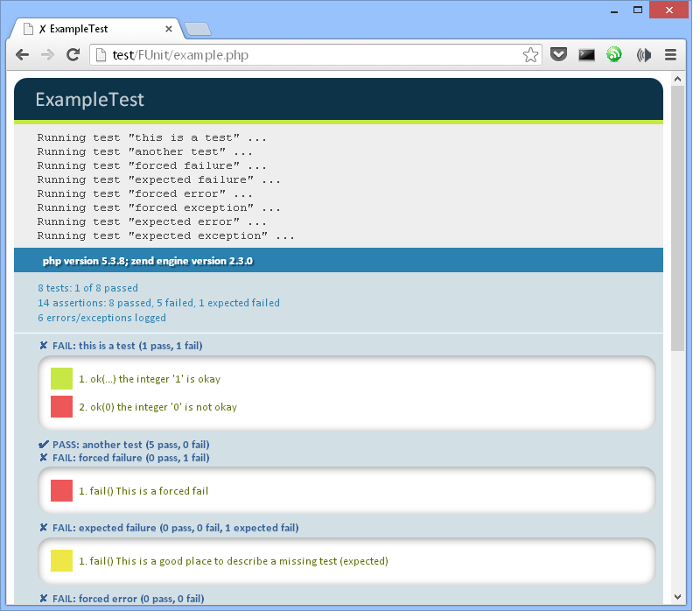Click "2. ok(0) the integer '0' is not okay"

point(157,407)
